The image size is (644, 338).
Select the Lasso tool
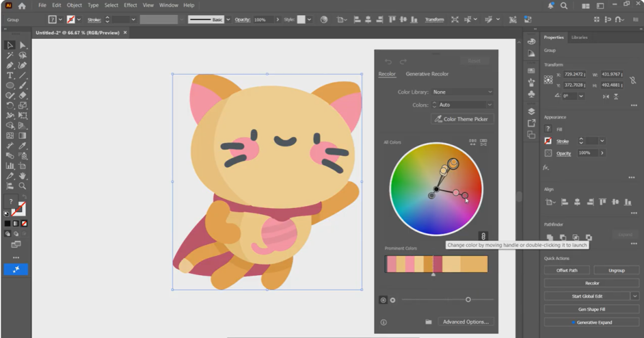23,55
